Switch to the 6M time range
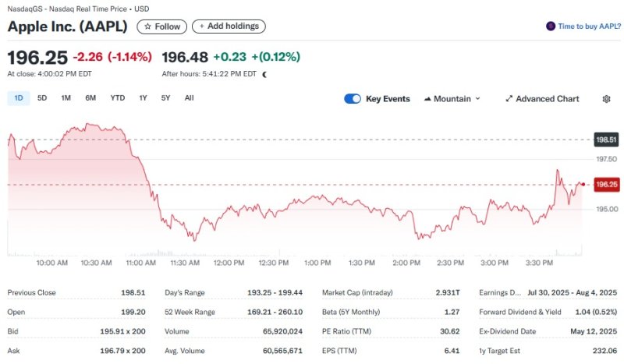Viewport: 624px width, 364px height. point(90,98)
